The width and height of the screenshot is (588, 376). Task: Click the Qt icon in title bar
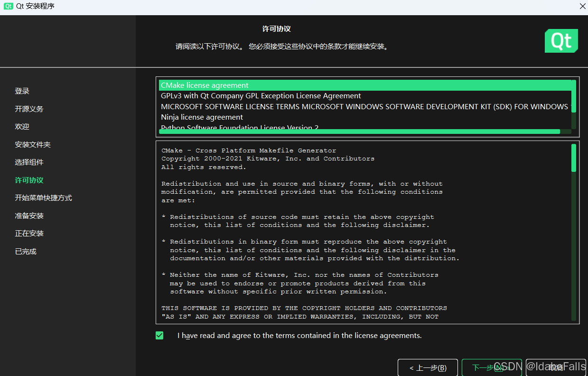coord(8,7)
